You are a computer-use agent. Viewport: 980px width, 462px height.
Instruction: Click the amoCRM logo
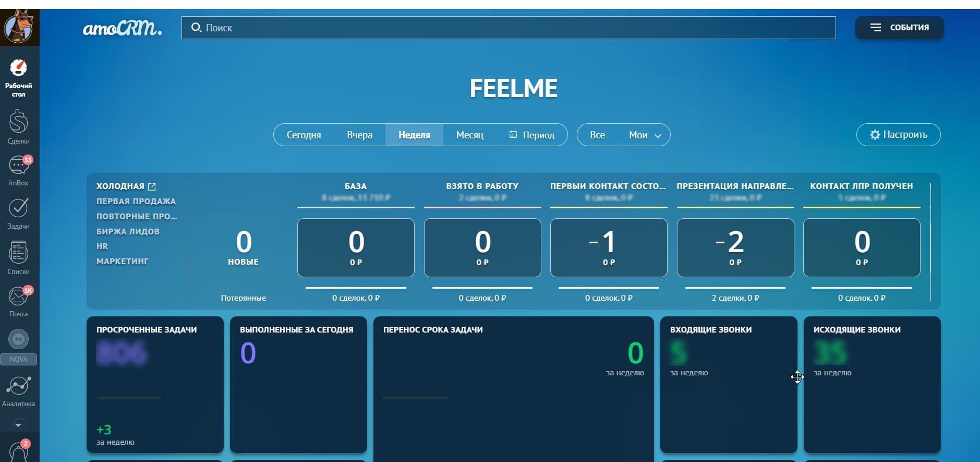122,28
